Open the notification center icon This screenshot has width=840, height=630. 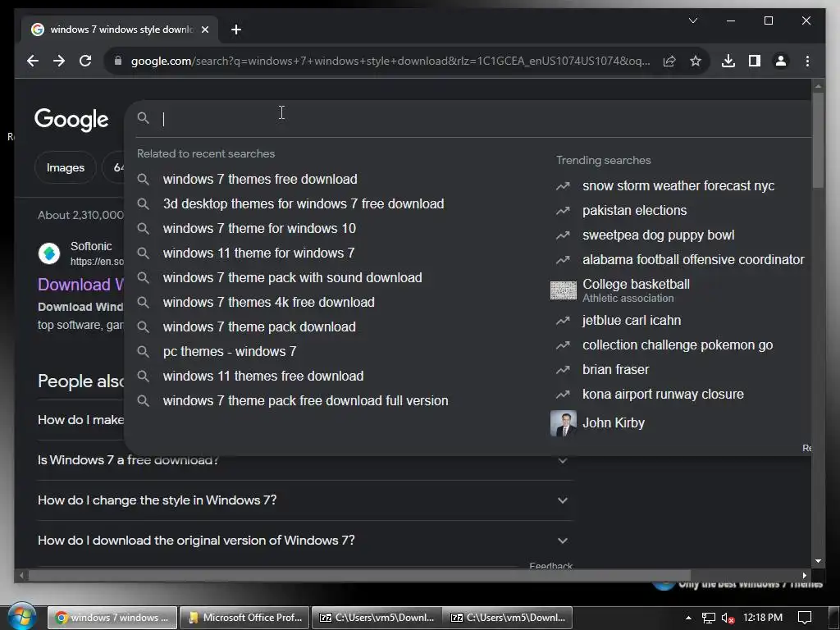tap(805, 618)
